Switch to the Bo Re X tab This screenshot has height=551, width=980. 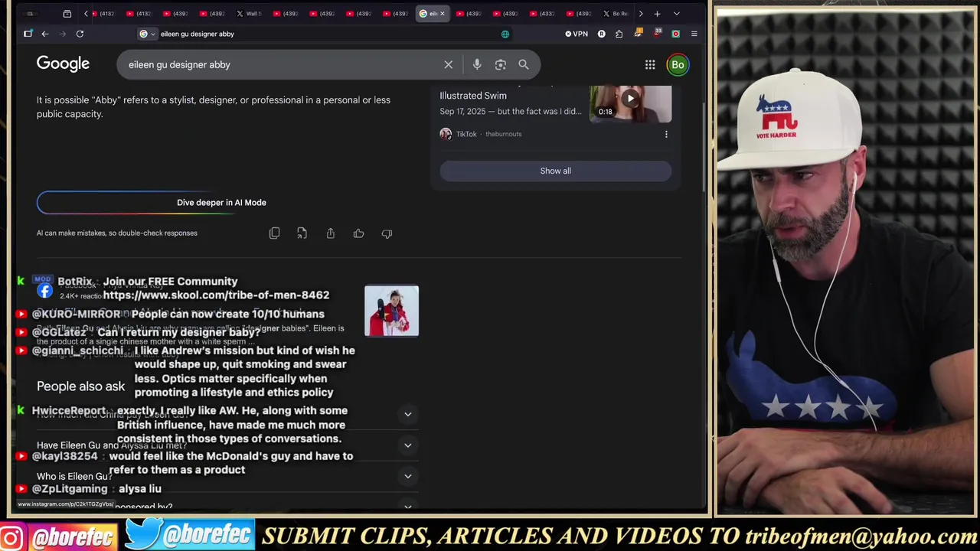(616, 14)
